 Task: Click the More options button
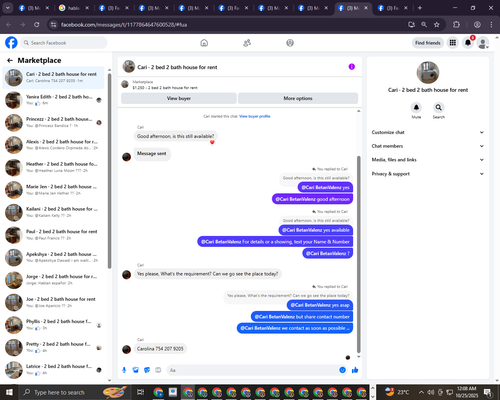pos(298,98)
